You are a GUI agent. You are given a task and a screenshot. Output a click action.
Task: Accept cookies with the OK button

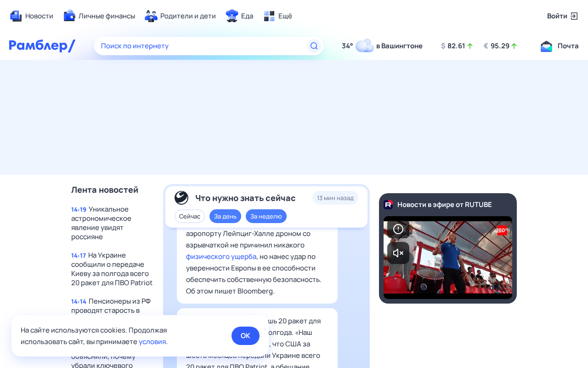(245, 336)
